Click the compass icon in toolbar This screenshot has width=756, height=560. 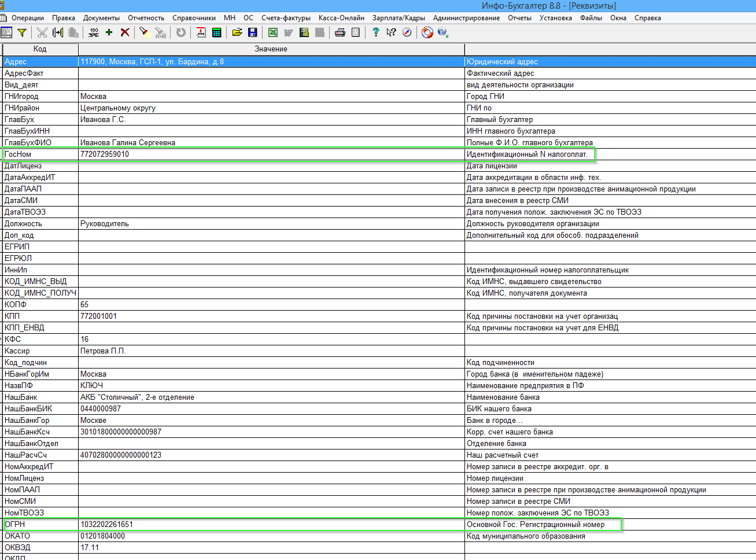407,32
